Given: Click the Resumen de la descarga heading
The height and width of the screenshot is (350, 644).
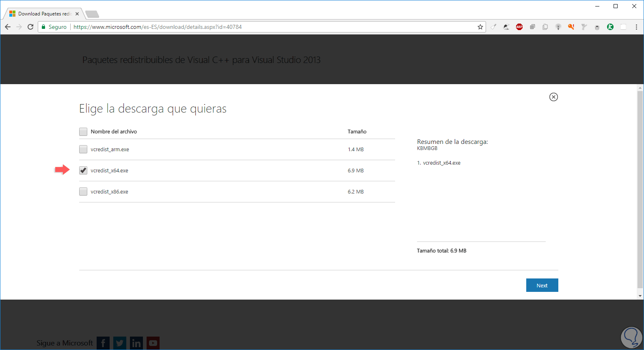Looking at the screenshot, I should pos(452,142).
